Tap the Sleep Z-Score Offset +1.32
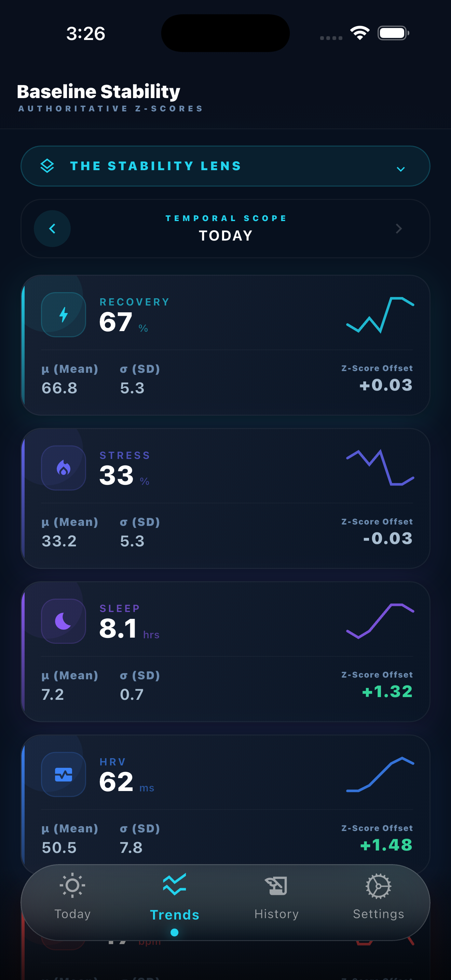Image resolution: width=451 pixels, height=980 pixels. (387, 692)
